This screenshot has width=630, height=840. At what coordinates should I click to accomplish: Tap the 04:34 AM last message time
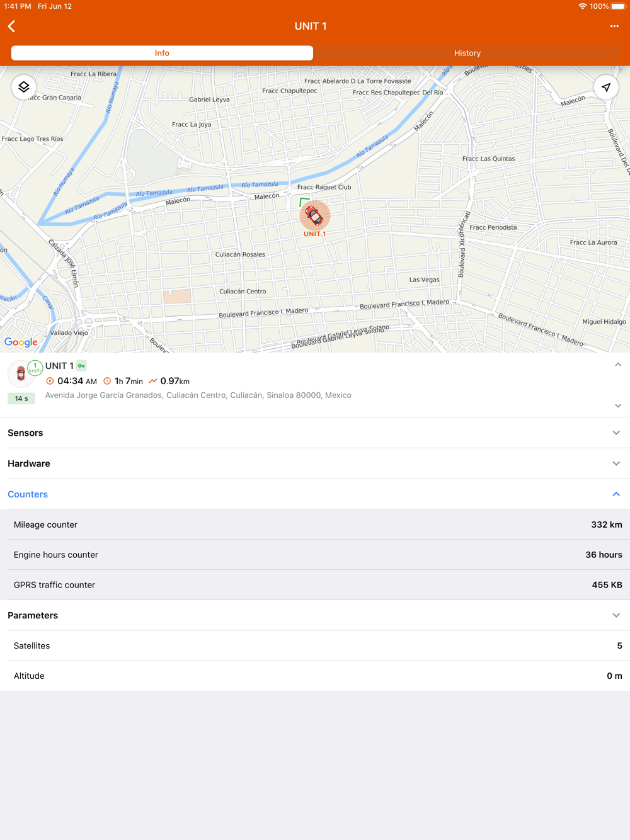[x=77, y=381]
